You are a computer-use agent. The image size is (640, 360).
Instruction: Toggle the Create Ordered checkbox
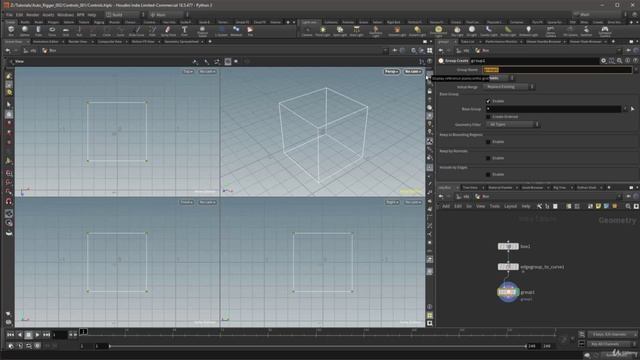488,117
